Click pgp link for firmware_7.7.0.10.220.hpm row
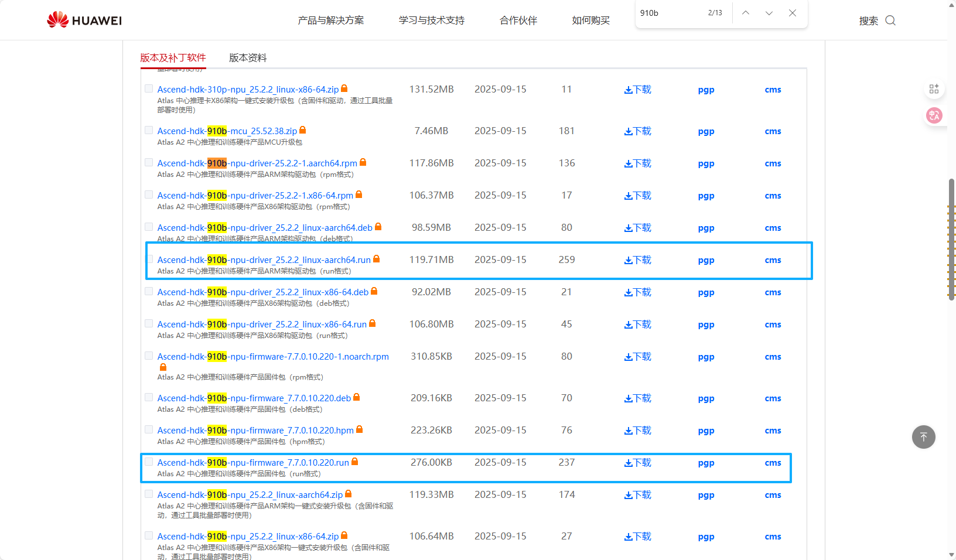 [x=706, y=431]
